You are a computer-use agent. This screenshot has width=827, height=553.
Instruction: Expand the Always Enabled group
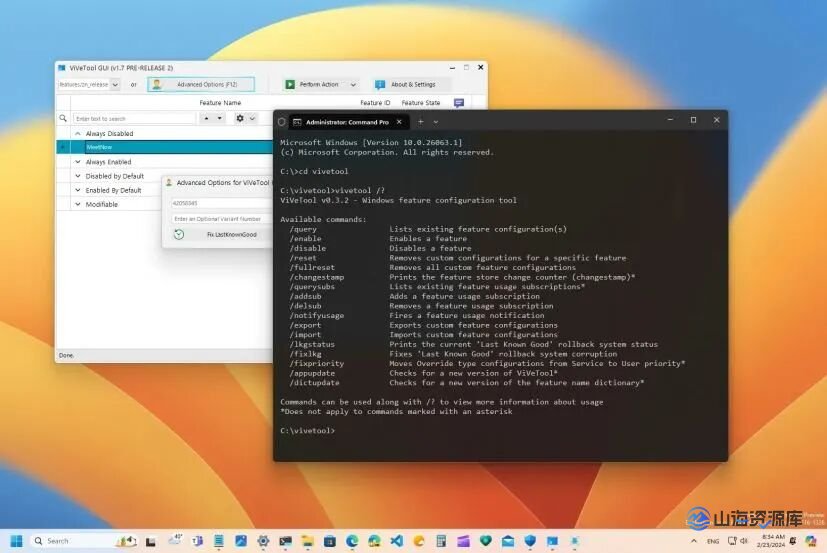click(x=78, y=161)
